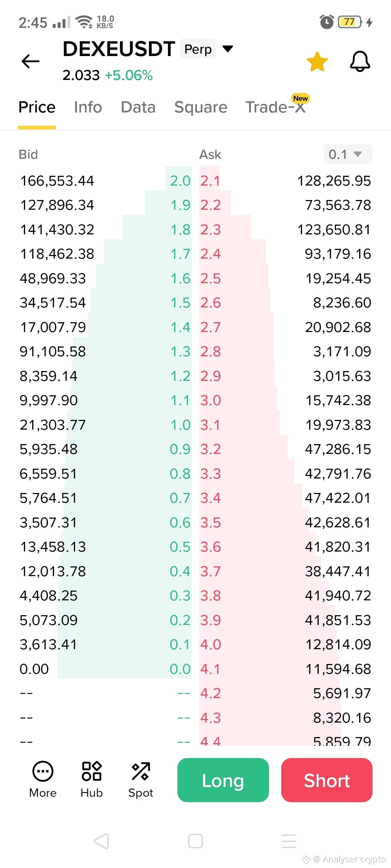The height and width of the screenshot is (868, 391).
Task: Open the 0.1 depth precision dropdown
Action: [348, 154]
